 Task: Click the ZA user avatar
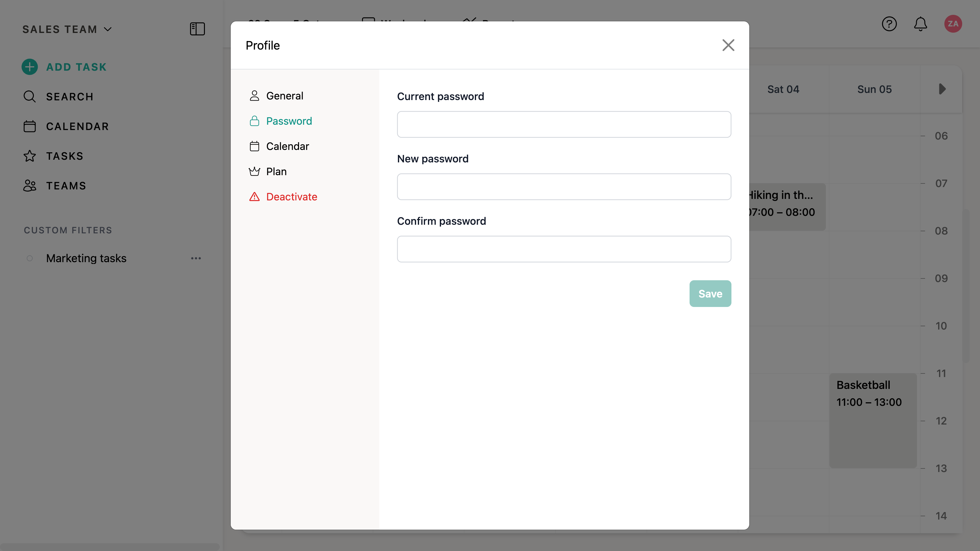coord(953,24)
